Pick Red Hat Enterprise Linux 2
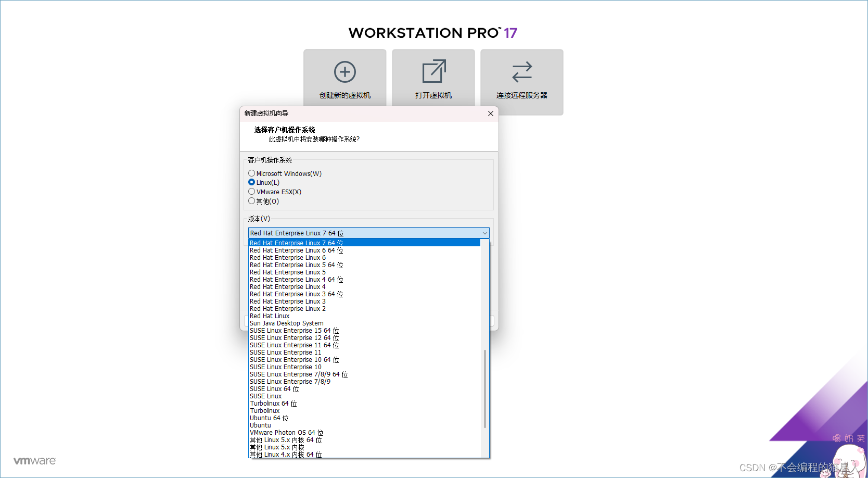The image size is (868, 478). point(364,309)
